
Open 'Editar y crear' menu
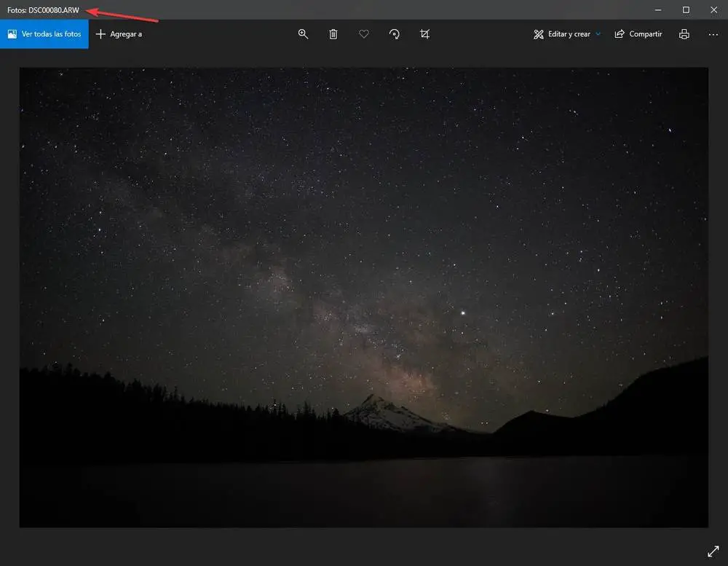click(x=567, y=34)
